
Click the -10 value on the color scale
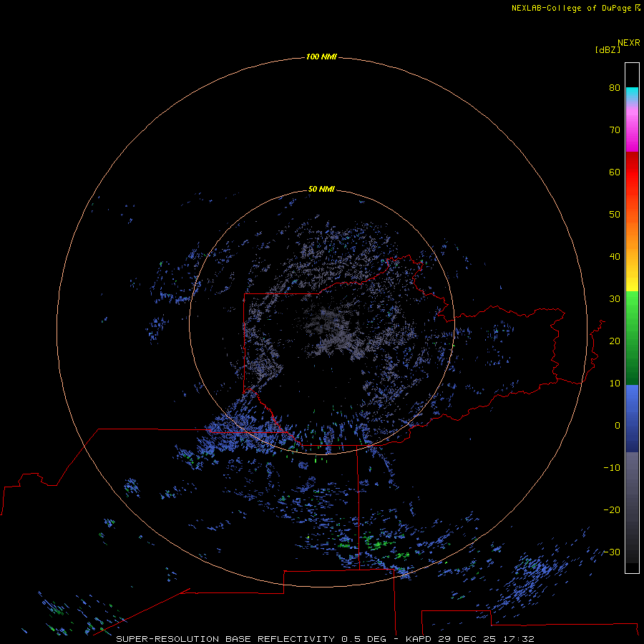[x=612, y=467]
